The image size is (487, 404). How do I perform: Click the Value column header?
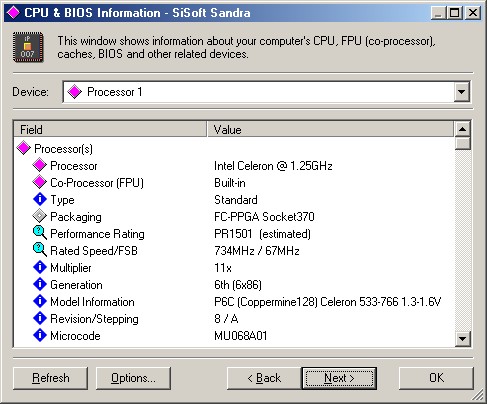[x=330, y=129]
